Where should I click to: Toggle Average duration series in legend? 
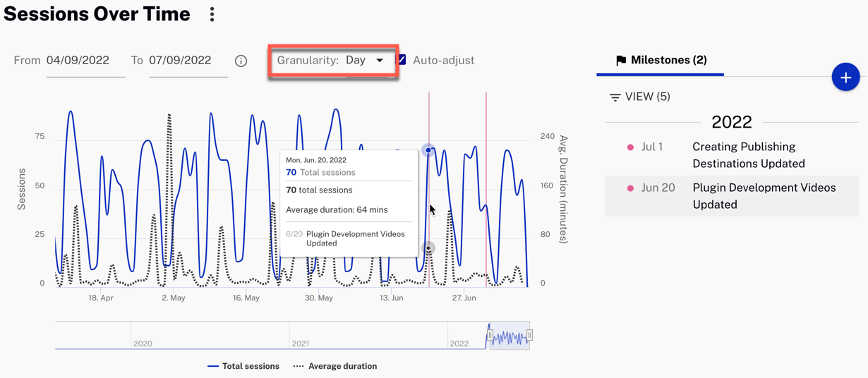point(335,366)
